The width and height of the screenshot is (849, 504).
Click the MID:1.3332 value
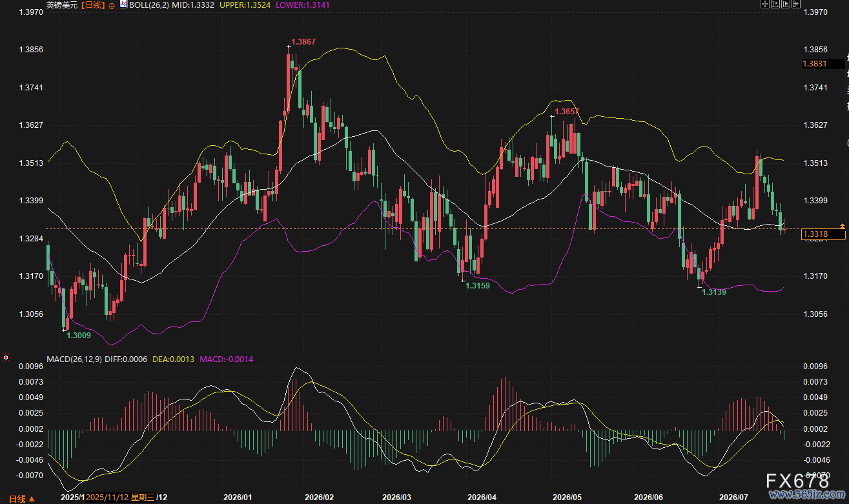[x=194, y=5]
